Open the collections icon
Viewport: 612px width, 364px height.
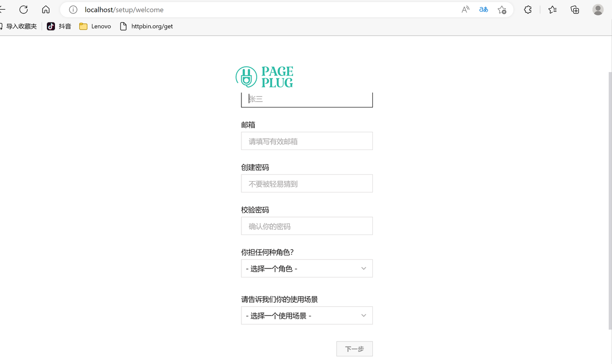tap(575, 10)
